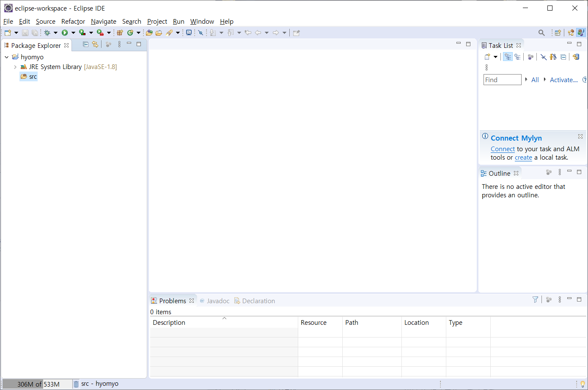588x390 pixels.
Task: Open the New Java Class dropdown arrow
Action: click(138, 33)
